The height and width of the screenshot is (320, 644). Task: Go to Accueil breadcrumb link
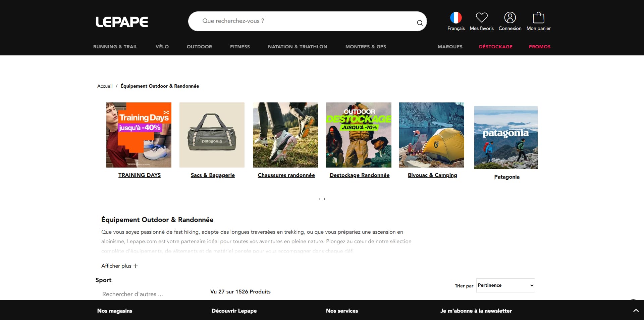pyautogui.click(x=105, y=86)
